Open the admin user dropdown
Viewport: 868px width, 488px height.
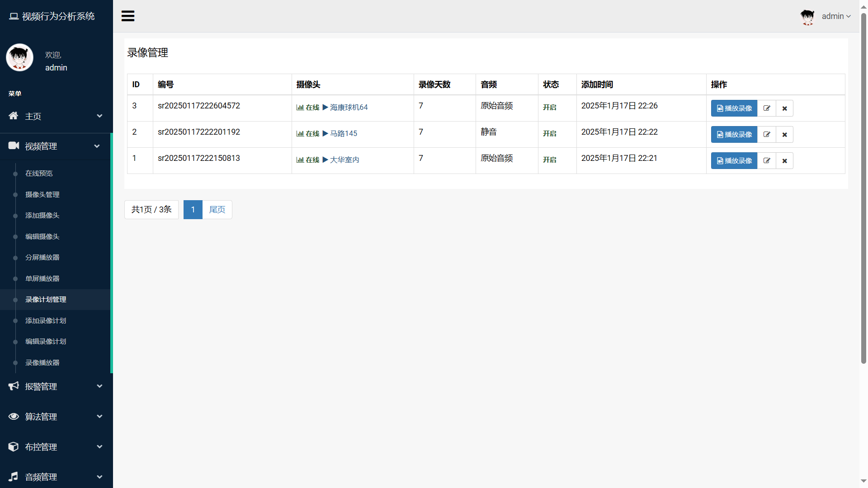coord(836,16)
